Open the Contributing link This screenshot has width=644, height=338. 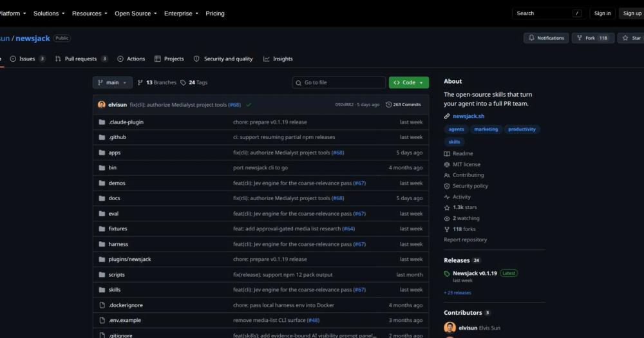pos(464,175)
